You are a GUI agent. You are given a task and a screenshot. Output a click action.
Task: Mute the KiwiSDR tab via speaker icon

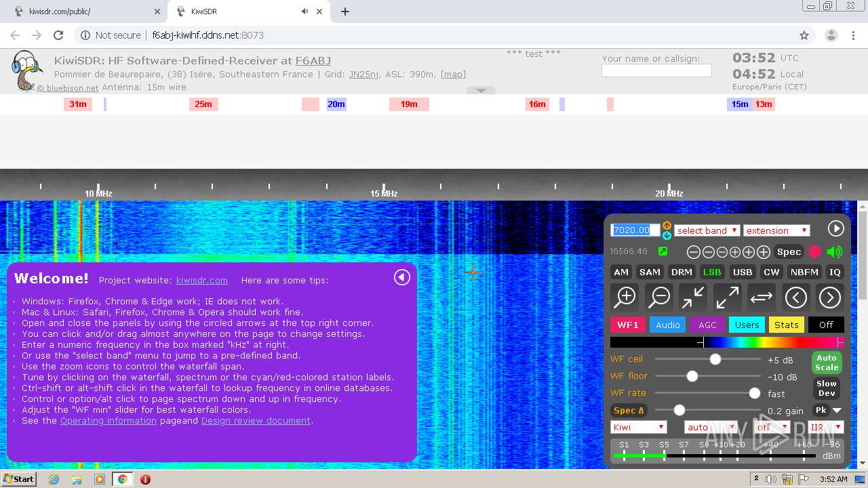click(x=304, y=12)
